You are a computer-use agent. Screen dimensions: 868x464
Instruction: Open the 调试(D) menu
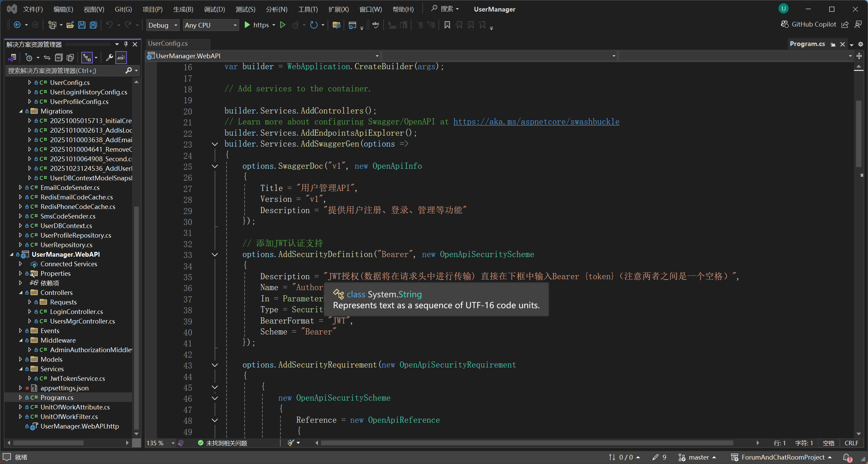pos(214,9)
